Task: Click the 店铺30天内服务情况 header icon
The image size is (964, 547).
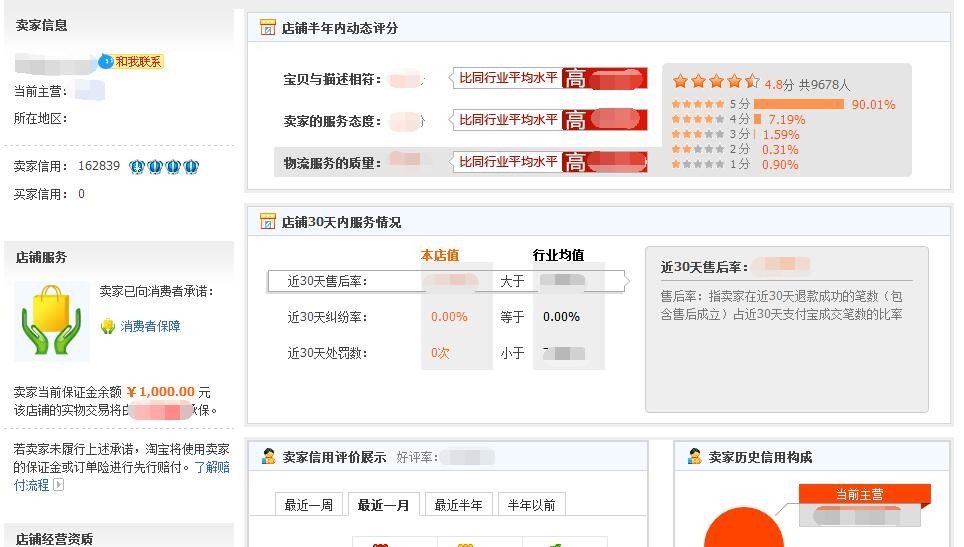Action: (267, 222)
